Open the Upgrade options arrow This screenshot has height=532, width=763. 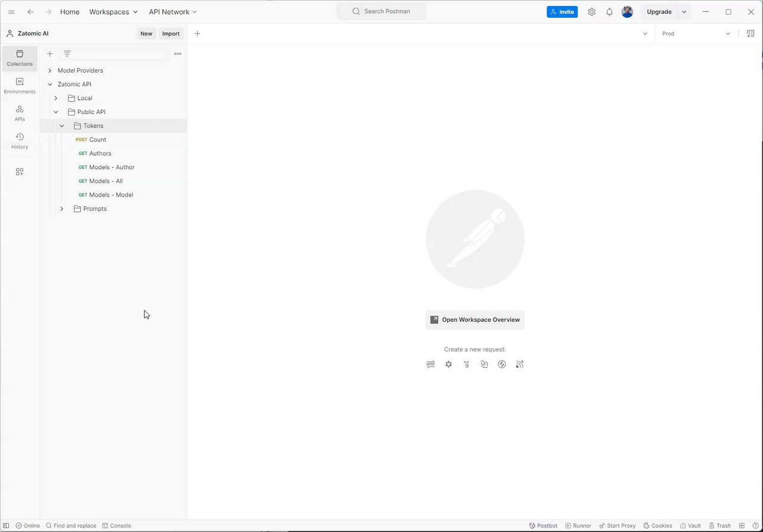click(684, 12)
